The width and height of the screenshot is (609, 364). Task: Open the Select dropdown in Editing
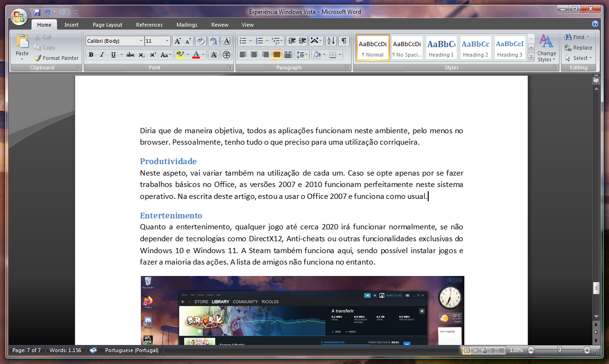[x=579, y=58]
